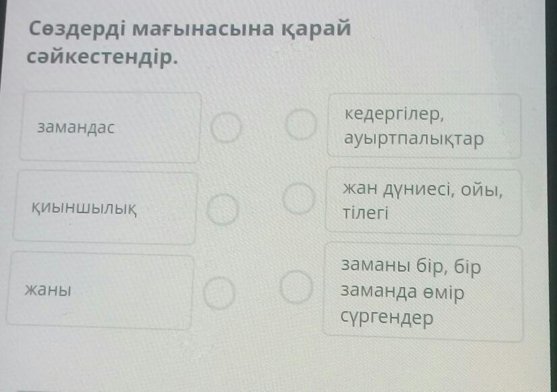Click the circle next to жан дүниесі card
Screen dimensions: 557x392
(x=298, y=199)
